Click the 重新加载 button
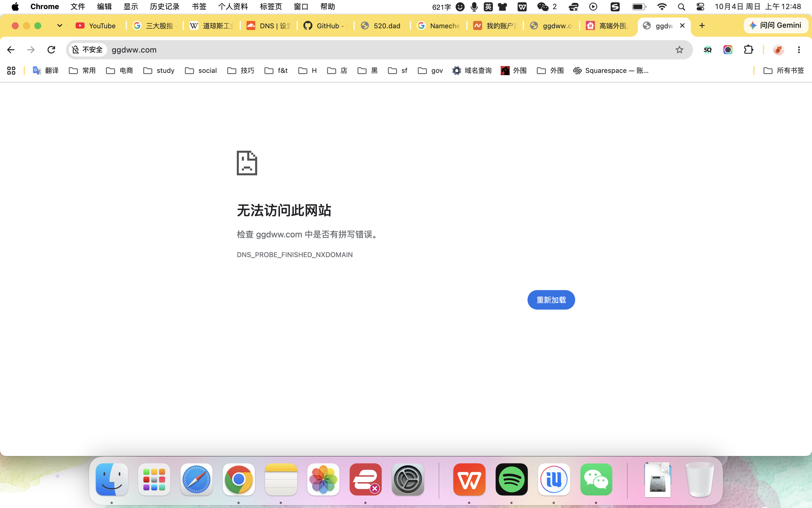Viewport: 812px width, 508px height. [x=551, y=300]
